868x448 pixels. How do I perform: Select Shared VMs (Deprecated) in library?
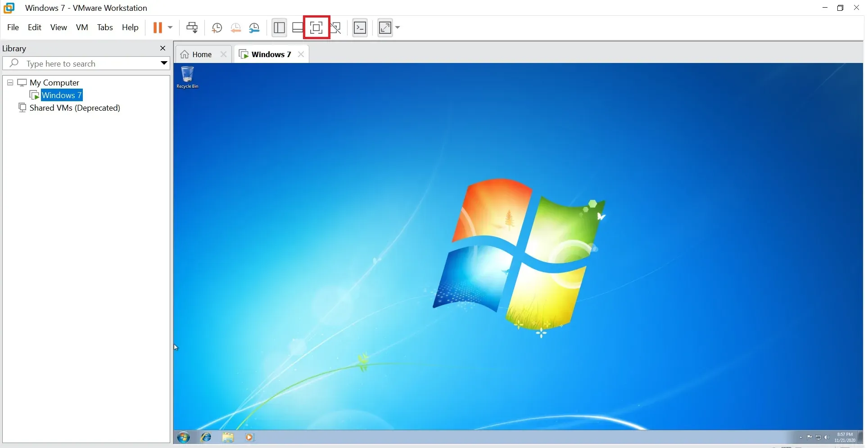tap(75, 108)
